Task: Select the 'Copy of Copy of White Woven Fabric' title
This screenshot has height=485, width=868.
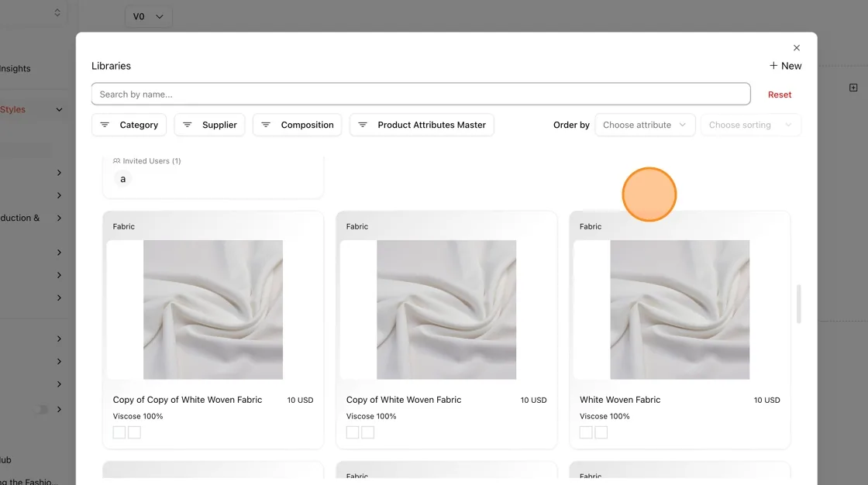Action: pos(187,400)
